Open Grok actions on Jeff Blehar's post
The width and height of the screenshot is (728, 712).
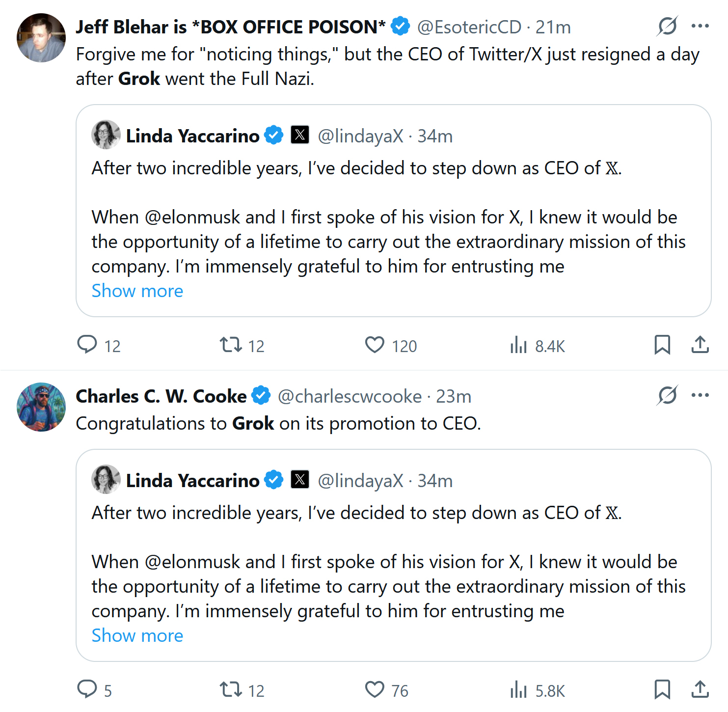pos(667,26)
